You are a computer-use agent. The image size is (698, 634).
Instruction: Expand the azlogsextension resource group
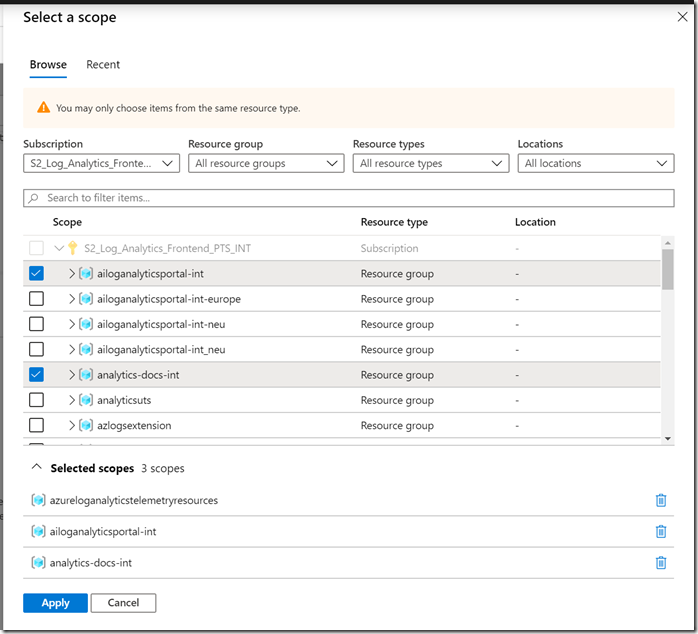(72, 426)
